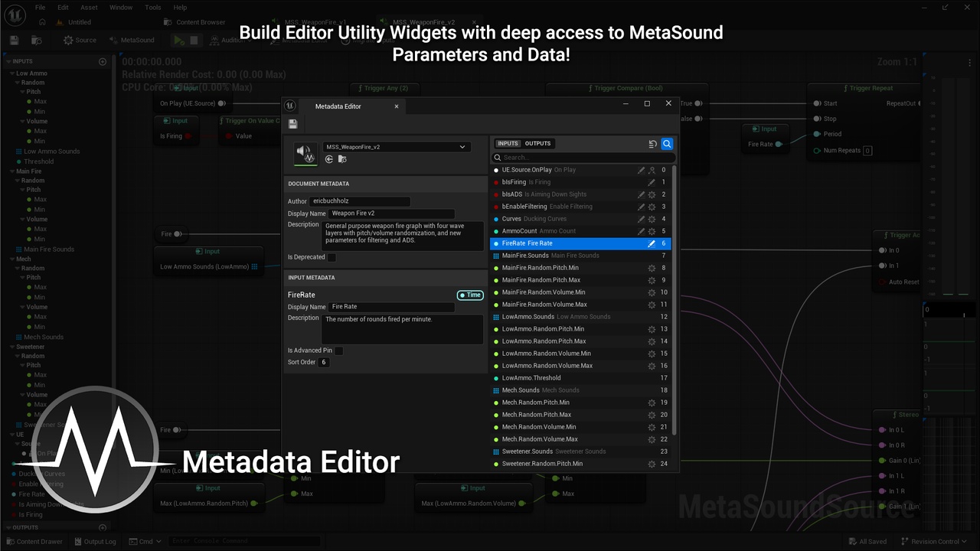
Task: Toggle the Is Advanced Pin checkbox
Action: coord(338,350)
